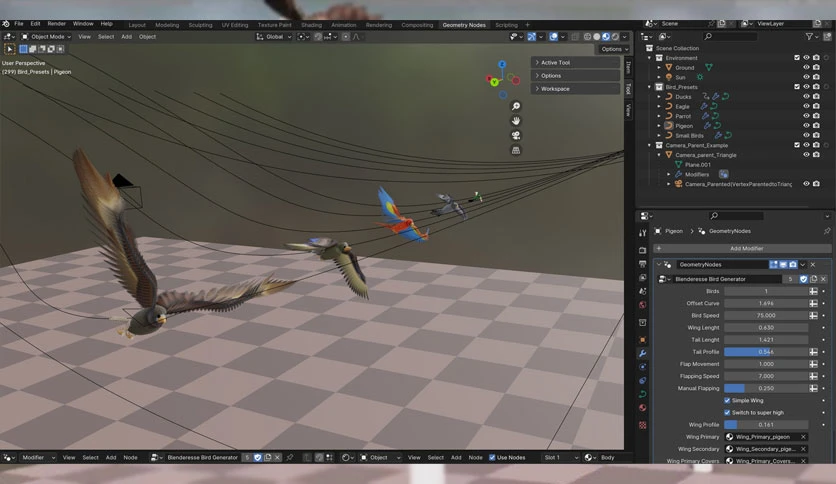Expand Active Tool panel
Viewport: 836px width, 484px height.
tap(575, 62)
